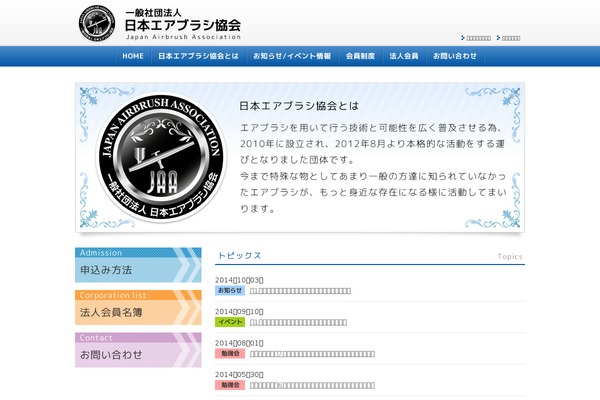The width and height of the screenshot is (600, 400).
Task: Click the 日本エアブラシ協会とは banner heading
Action: click(x=299, y=106)
